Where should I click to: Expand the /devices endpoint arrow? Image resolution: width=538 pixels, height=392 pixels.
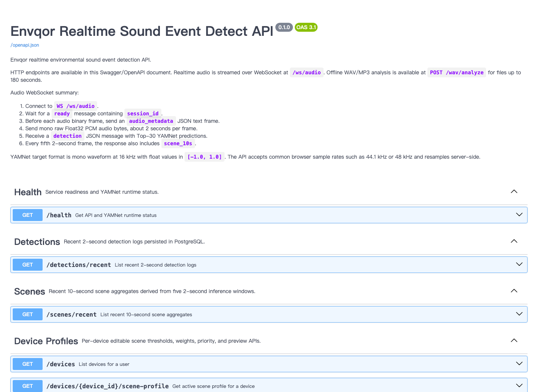(519, 364)
